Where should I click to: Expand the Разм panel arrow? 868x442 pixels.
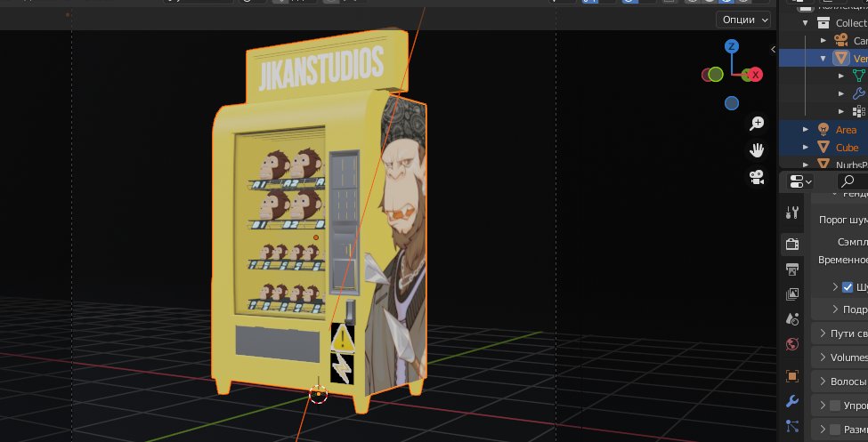click(823, 430)
